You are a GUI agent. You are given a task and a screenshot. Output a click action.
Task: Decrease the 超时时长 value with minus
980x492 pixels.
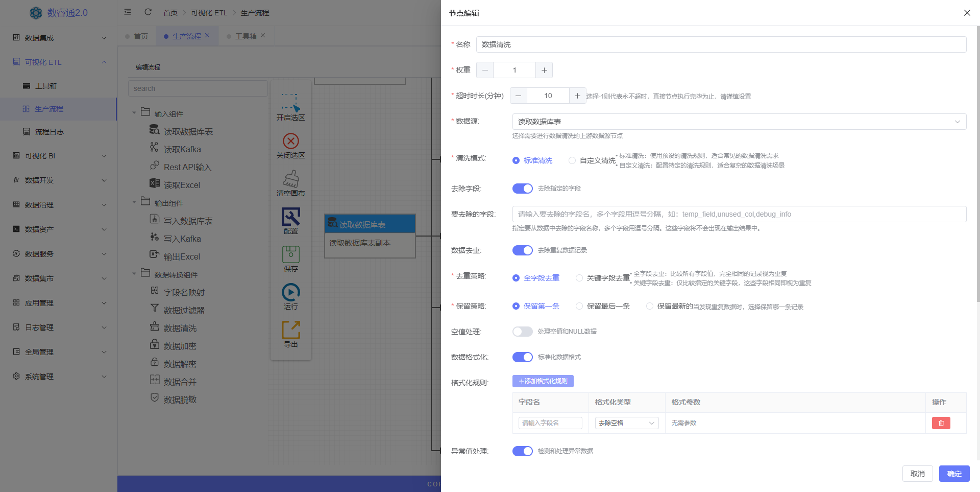coord(519,96)
